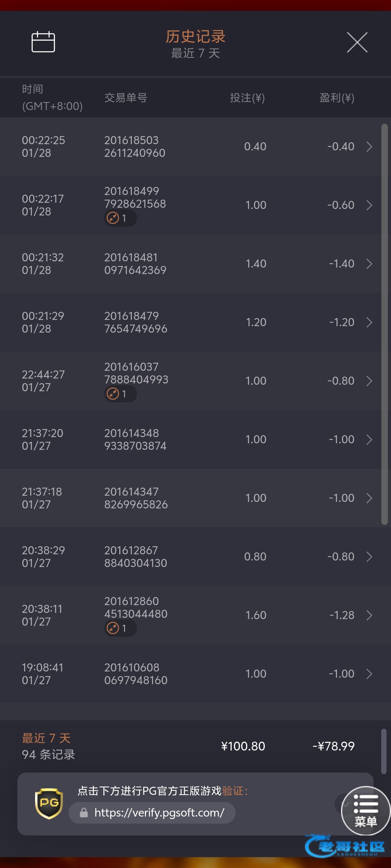391x868 pixels.
Task: Click the lock icon beside verify URL
Action: (x=84, y=813)
